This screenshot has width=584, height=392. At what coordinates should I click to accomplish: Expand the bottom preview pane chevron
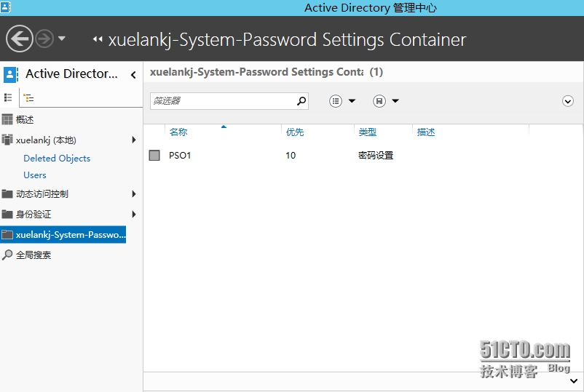pyautogui.click(x=574, y=381)
